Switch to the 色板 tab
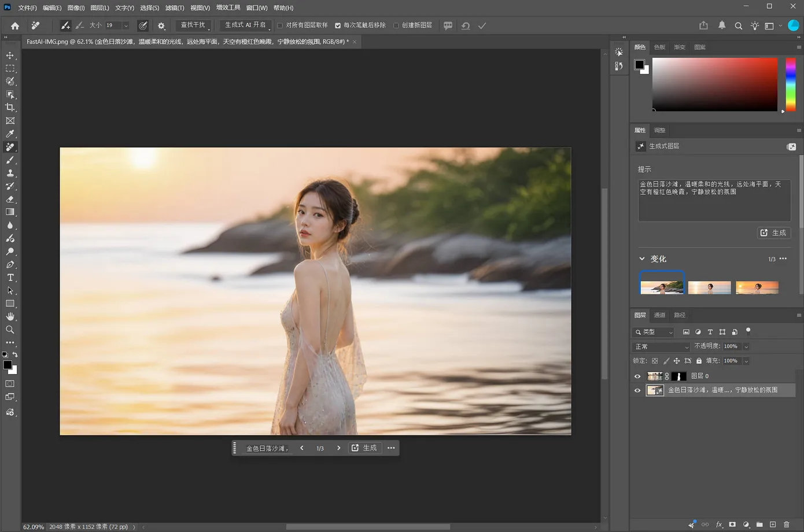Image resolution: width=804 pixels, height=532 pixels. coord(659,47)
